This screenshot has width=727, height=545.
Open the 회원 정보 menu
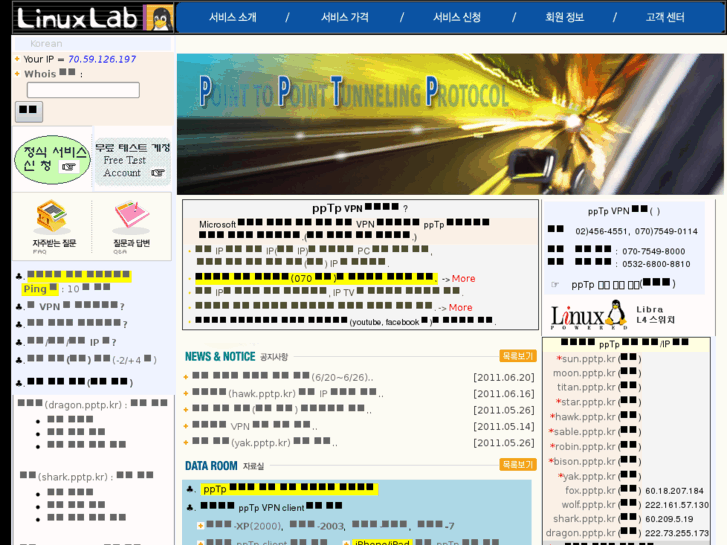click(564, 18)
